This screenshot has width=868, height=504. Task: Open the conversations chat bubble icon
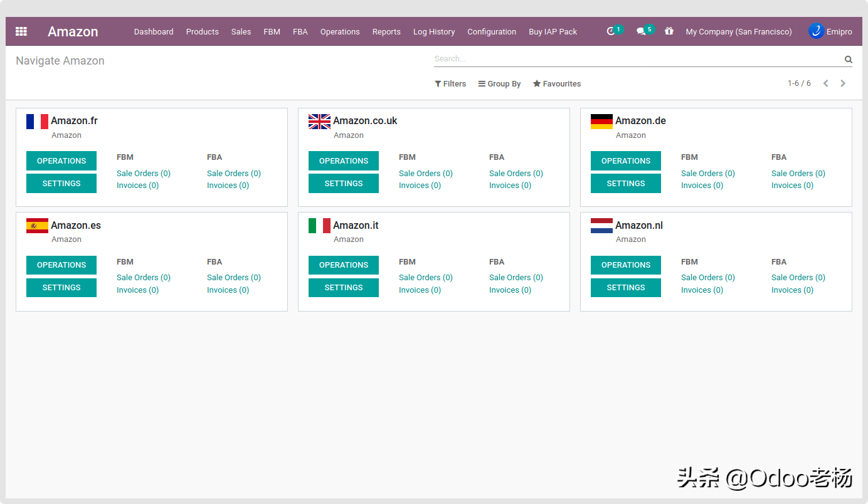click(641, 31)
